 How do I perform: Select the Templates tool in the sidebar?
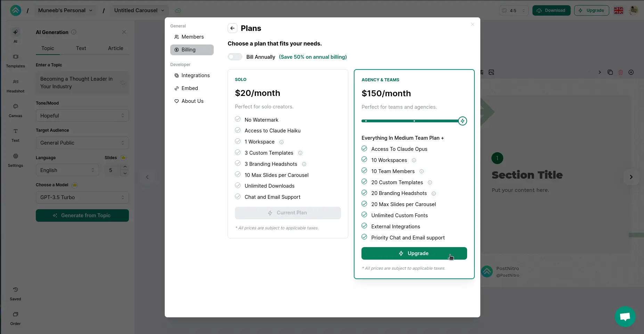pos(15,60)
